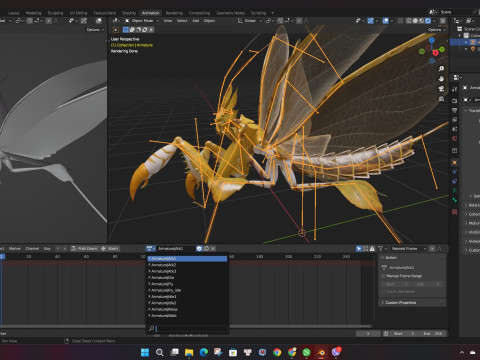Click the viewport zoom magnifier icon
The width and height of the screenshot is (480, 360).
coord(441,69)
